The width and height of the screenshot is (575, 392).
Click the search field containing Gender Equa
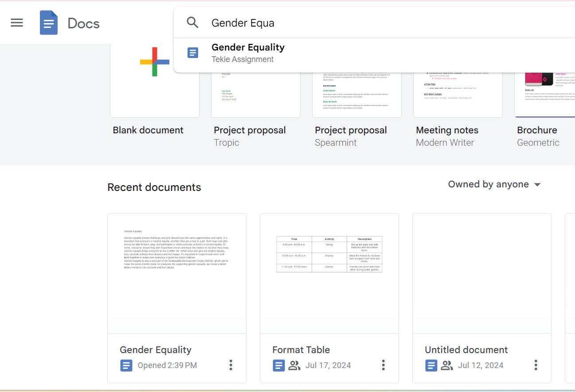point(355,23)
